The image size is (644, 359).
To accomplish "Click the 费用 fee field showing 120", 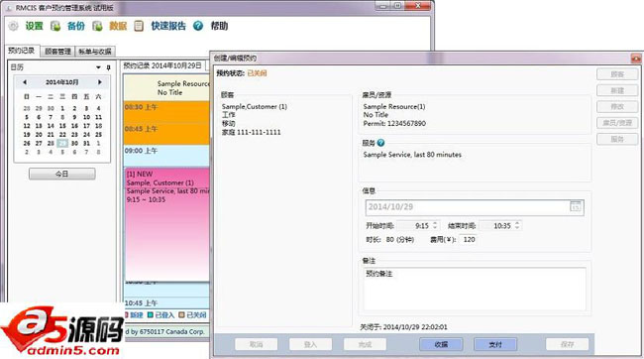I will [x=469, y=239].
